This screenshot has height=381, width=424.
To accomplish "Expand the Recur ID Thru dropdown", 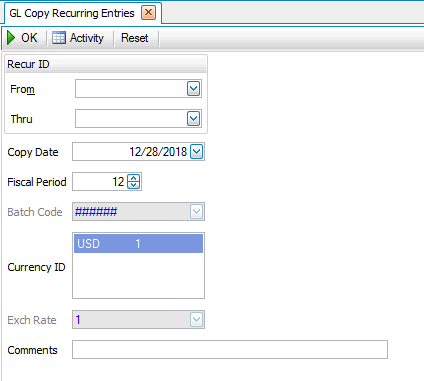I will pos(194,119).
